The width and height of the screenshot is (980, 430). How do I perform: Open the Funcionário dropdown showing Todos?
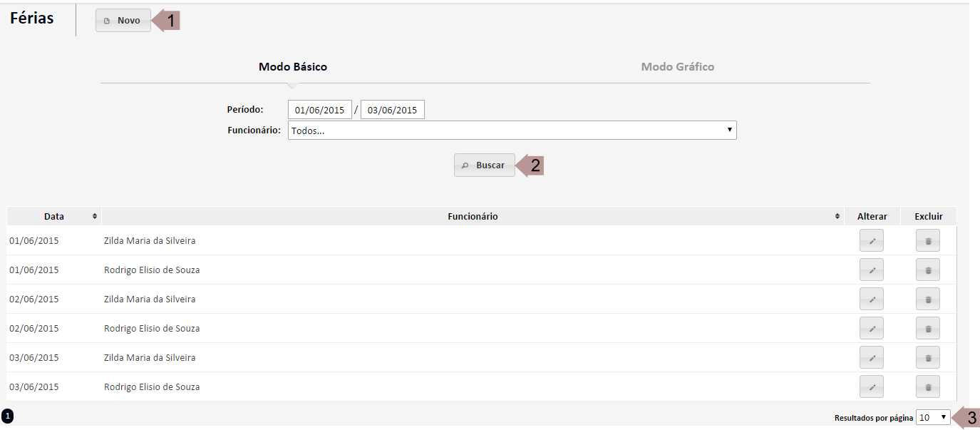[512, 130]
